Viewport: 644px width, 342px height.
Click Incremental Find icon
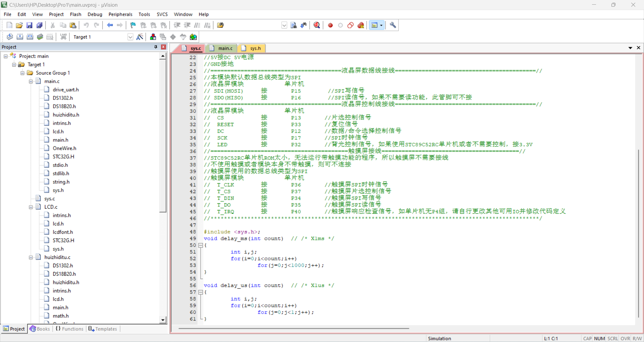304,25
